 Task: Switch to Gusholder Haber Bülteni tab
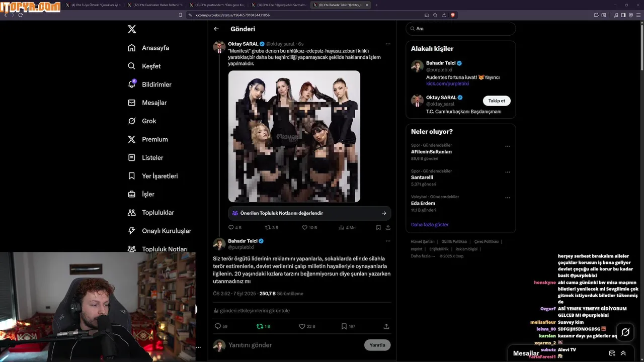[x=154, y=5]
